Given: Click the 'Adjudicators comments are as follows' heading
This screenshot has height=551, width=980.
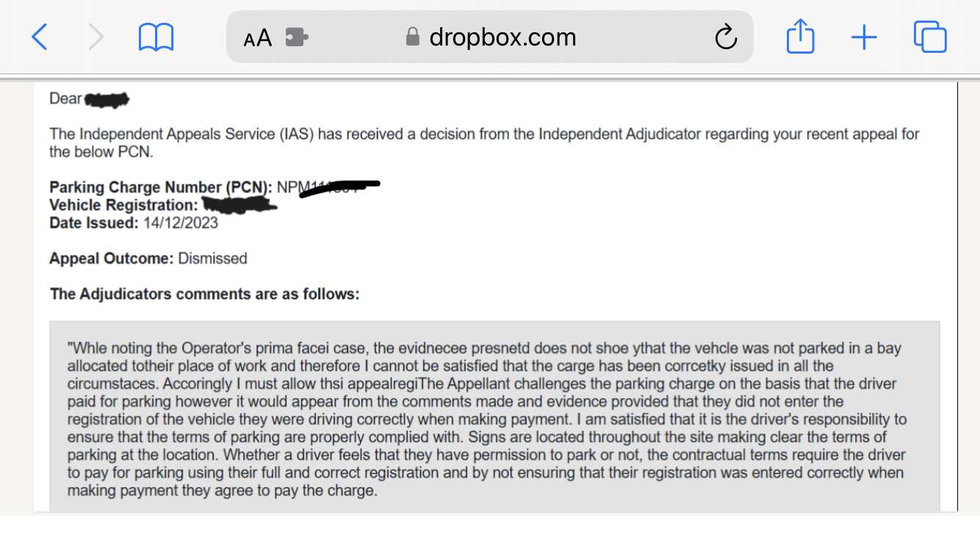Looking at the screenshot, I should [205, 295].
